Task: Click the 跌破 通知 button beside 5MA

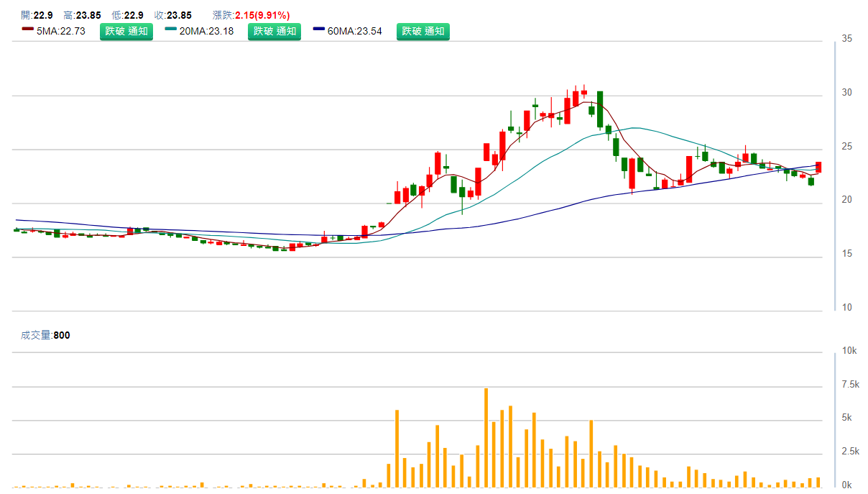Action: tap(126, 31)
